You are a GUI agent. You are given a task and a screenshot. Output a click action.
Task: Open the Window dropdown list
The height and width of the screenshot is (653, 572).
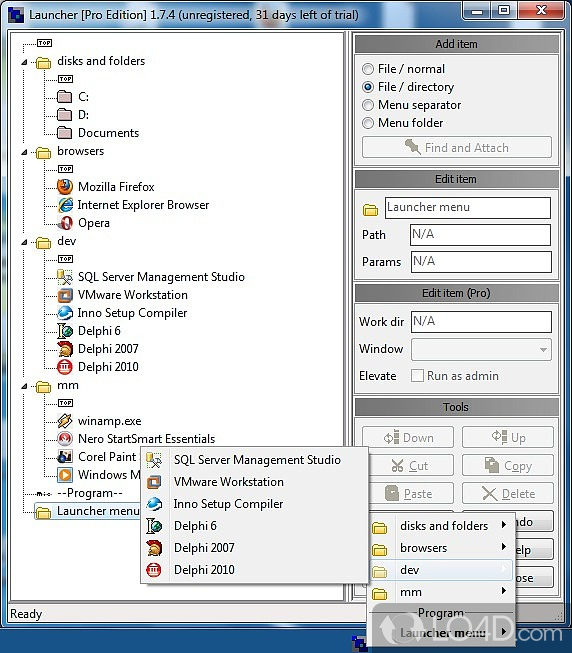(481, 349)
